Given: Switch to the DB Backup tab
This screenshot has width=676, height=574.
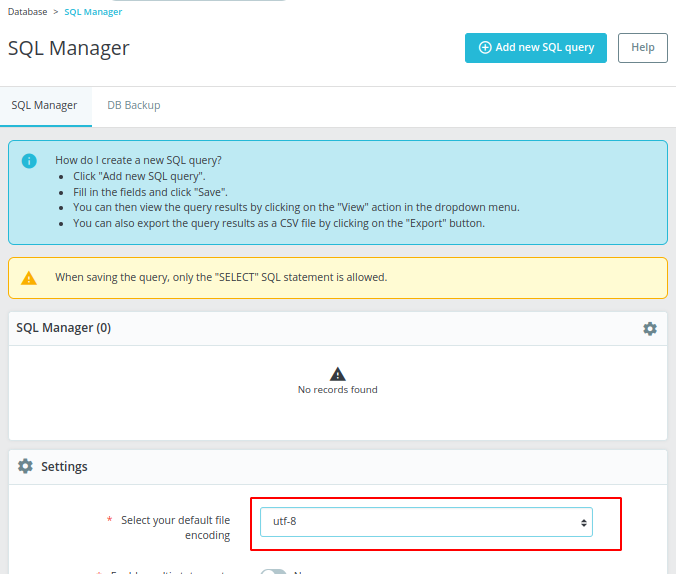Looking at the screenshot, I should coord(134,106).
